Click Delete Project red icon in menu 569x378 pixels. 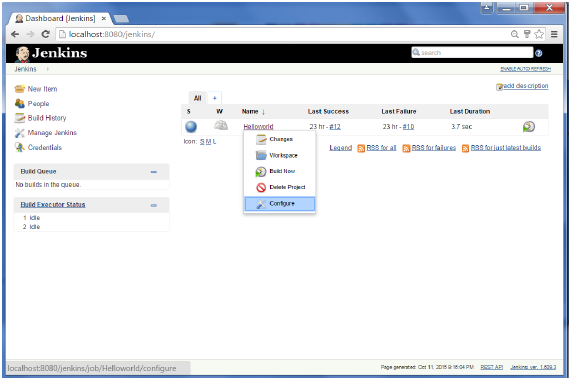pos(261,187)
